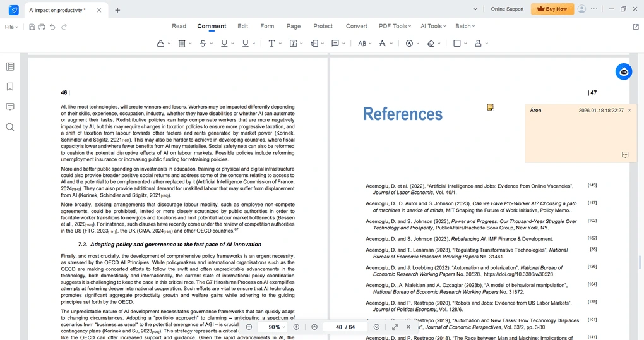
Task: Select the Stamp tool
Action: click(x=478, y=43)
